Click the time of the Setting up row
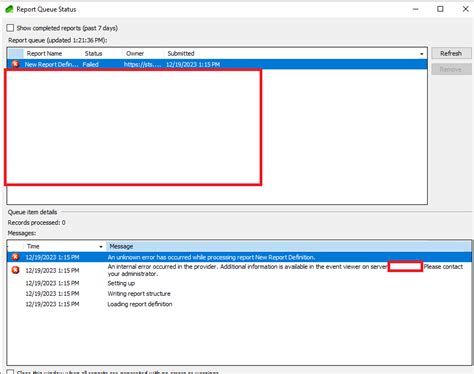Viewport: 474px width, 374px height. 52,283
